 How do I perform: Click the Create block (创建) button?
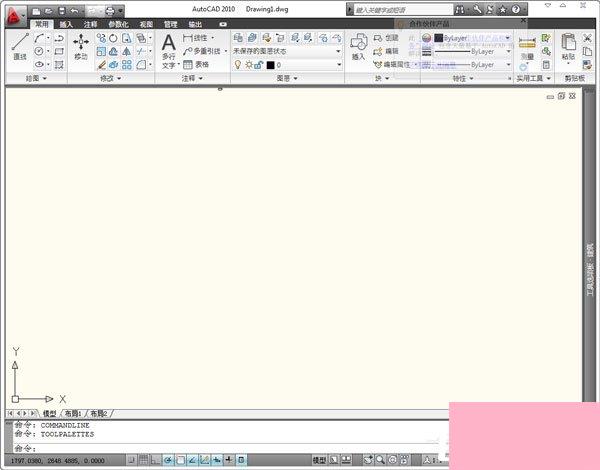click(386, 38)
